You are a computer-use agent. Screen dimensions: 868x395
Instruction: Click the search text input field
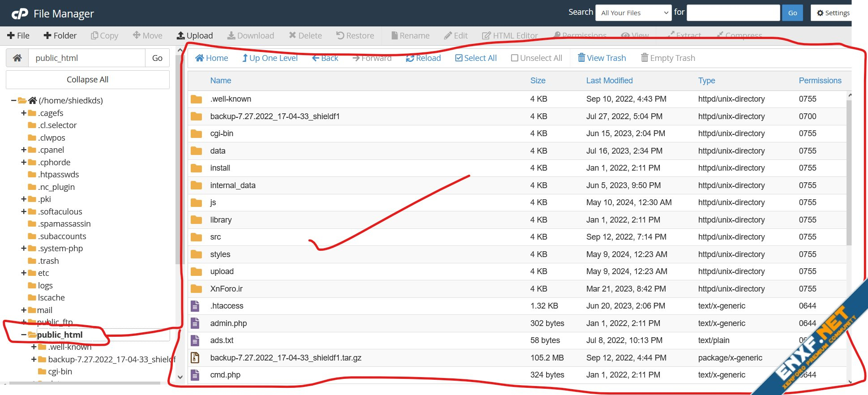[733, 13]
